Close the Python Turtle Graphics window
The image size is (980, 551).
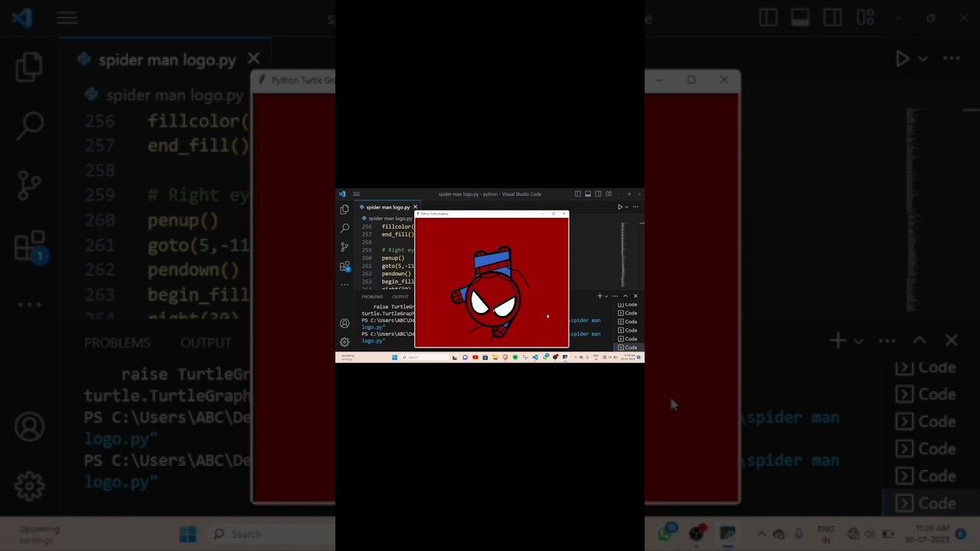click(564, 214)
